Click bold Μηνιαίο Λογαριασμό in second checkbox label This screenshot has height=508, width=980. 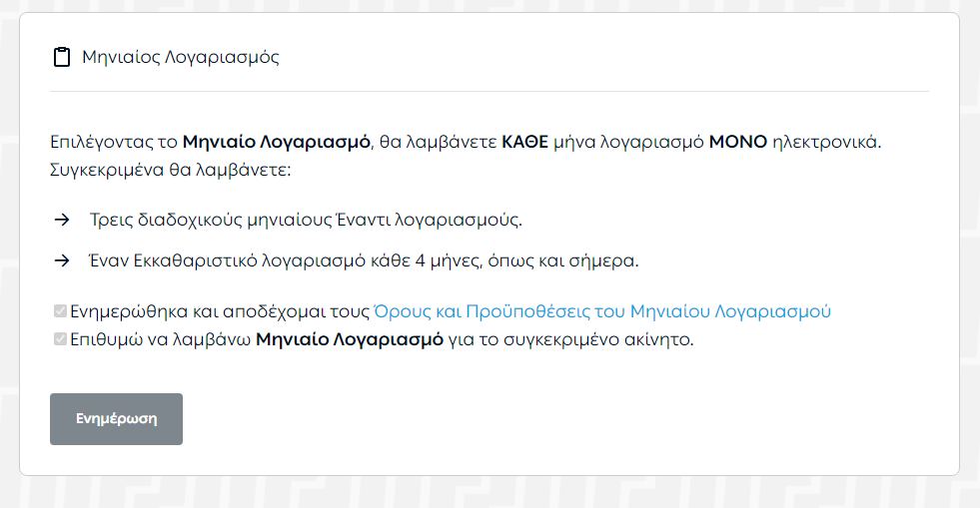coord(350,339)
